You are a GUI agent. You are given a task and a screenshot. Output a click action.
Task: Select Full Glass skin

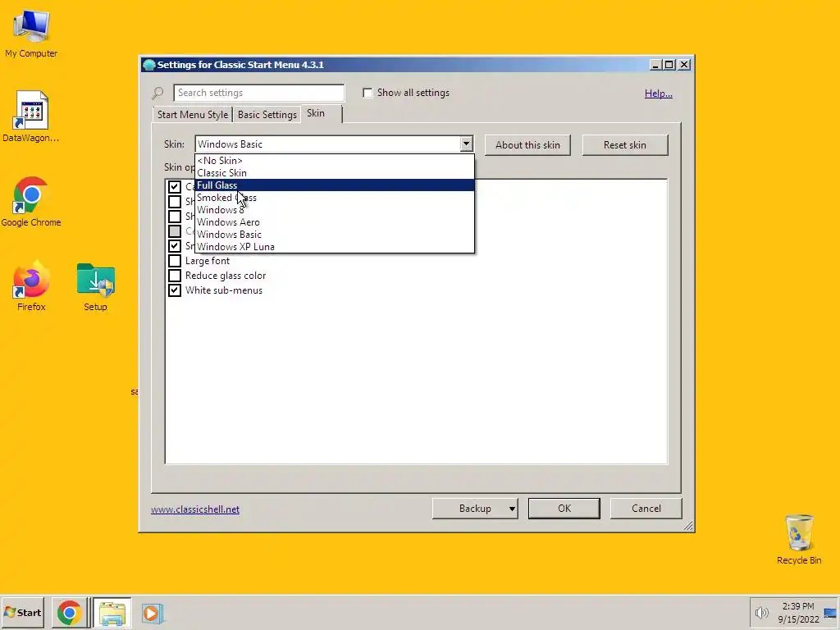[335, 185]
